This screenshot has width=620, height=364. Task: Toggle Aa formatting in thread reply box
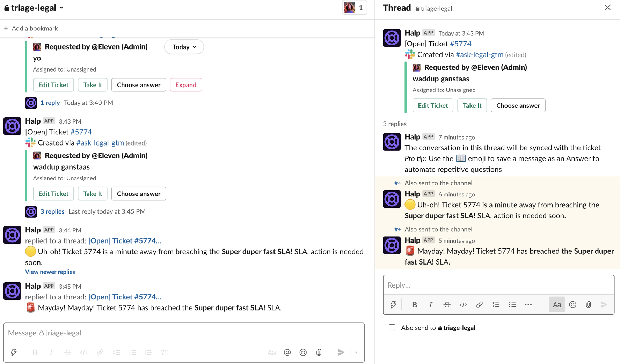point(557,305)
